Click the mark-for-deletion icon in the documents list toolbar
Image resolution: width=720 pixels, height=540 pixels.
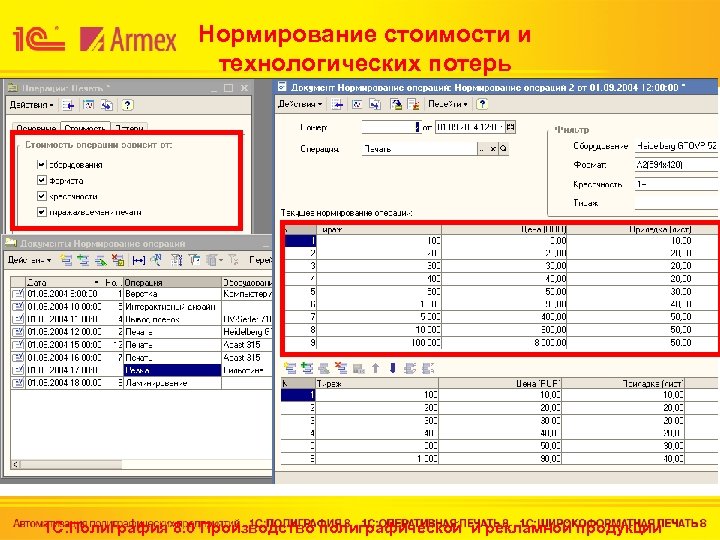(x=118, y=260)
